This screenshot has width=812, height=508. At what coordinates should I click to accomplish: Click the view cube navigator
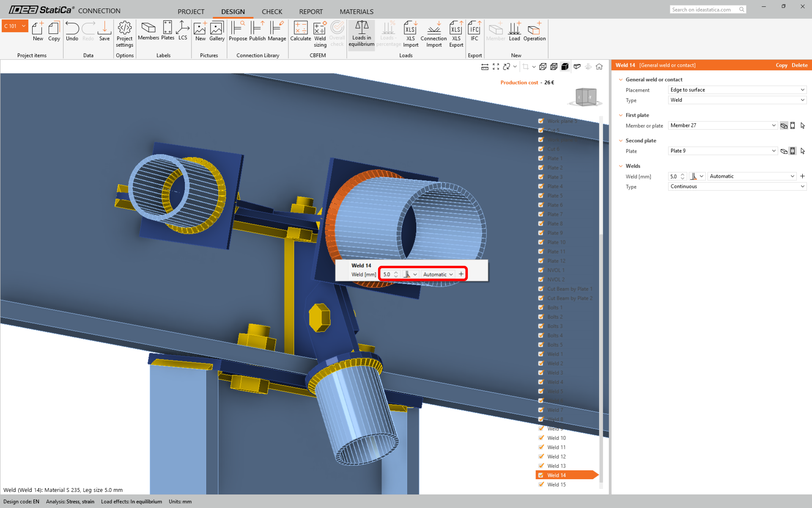pyautogui.click(x=586, y=97)
